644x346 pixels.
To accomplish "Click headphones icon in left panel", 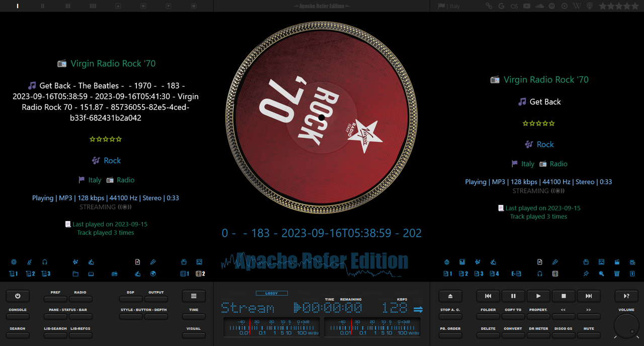I will coord(45,262).
